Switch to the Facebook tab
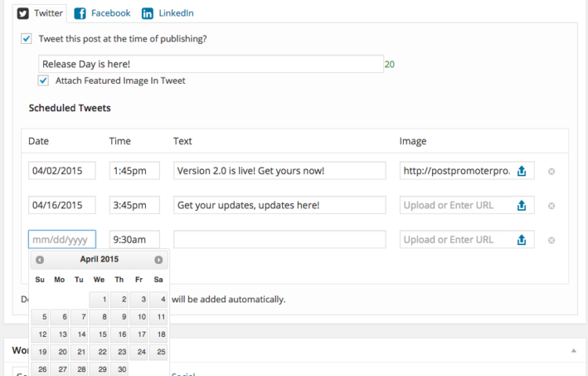 point(103,13)
